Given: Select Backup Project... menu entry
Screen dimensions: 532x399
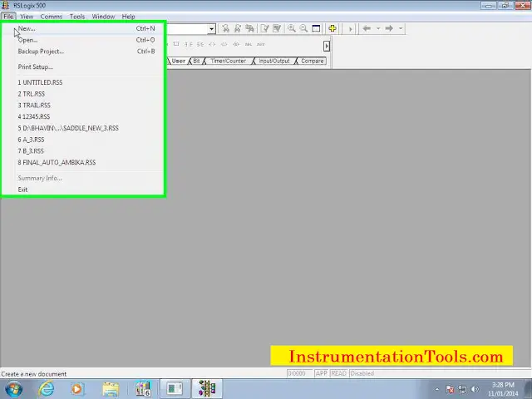Looking at the screenshot, I should pos(83,52).
